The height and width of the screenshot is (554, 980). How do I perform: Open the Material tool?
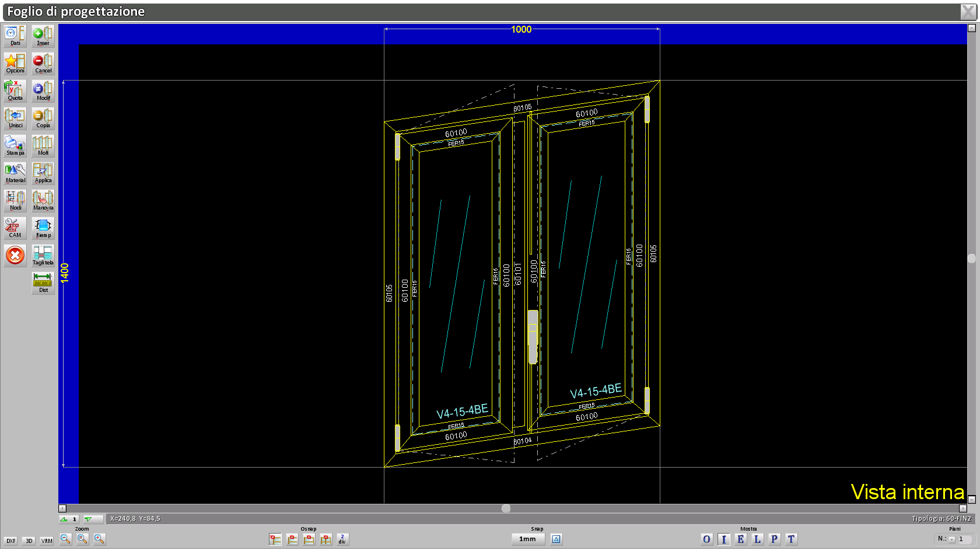coord(15,173)
